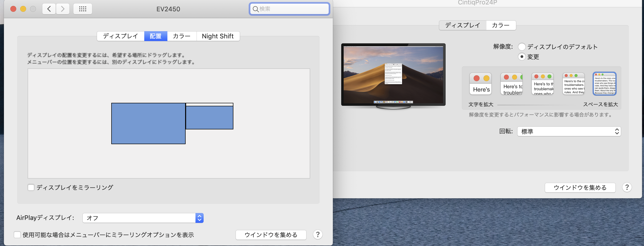Viewport: 644px width, 246px height.
Task: Click the large left display rectangle
Action: click(148, 123)
